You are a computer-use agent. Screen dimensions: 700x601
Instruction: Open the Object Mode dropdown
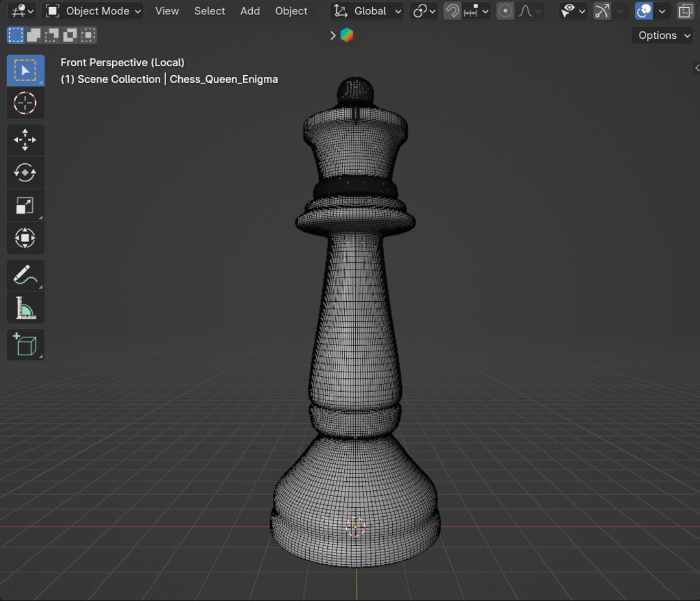[x=94, y=11]
